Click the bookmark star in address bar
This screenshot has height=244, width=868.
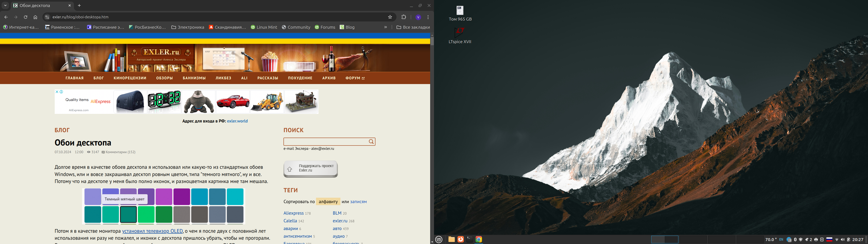(390, 17)
